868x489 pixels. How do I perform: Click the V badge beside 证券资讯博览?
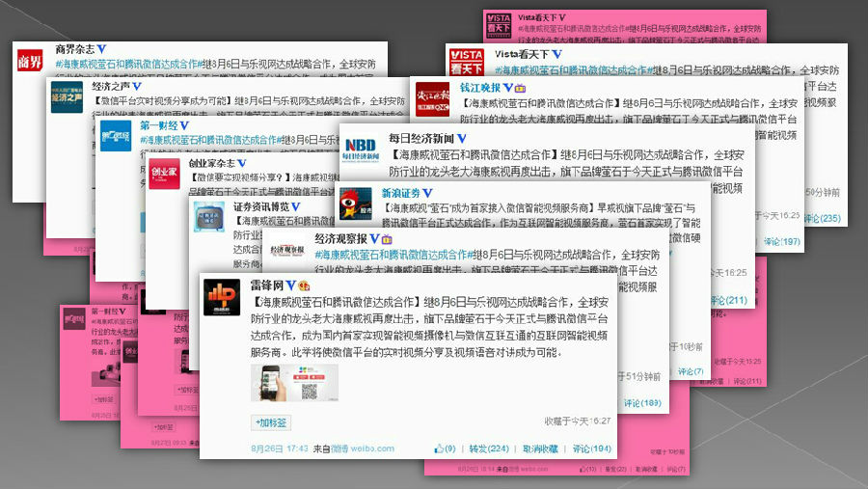[x=296, y=206]
